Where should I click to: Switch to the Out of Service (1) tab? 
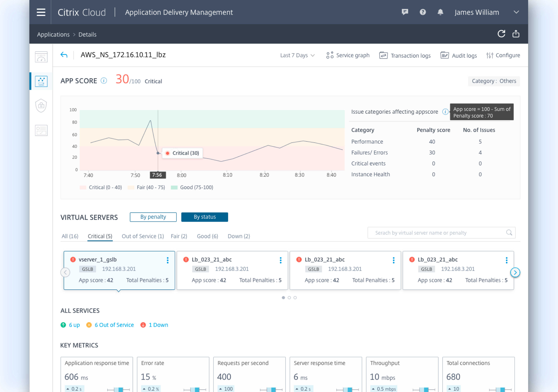[x=143, y=236]
